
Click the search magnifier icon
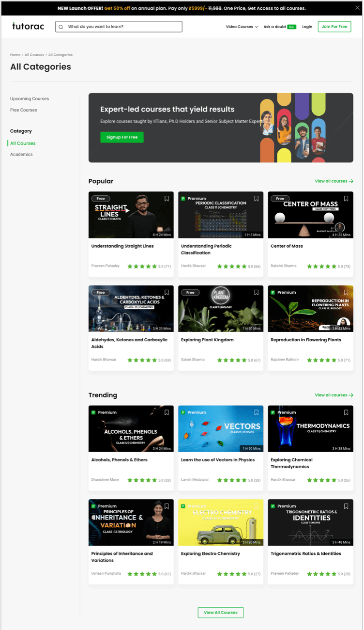pyautogui.click(x=61, y=27)
